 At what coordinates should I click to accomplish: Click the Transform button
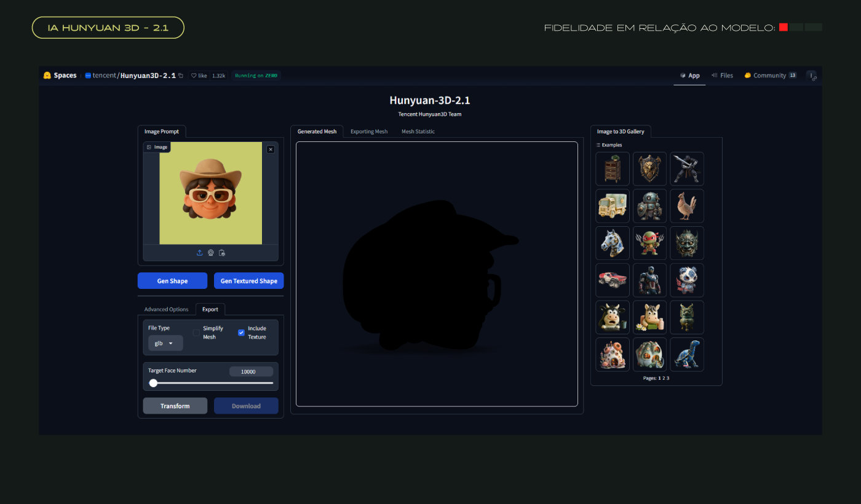point(175,406)
